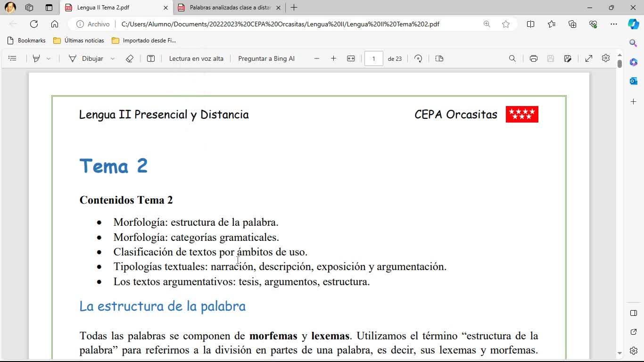Rotate the PDF document
Viewport: 644px width, 362px height.
pos(418,58)
